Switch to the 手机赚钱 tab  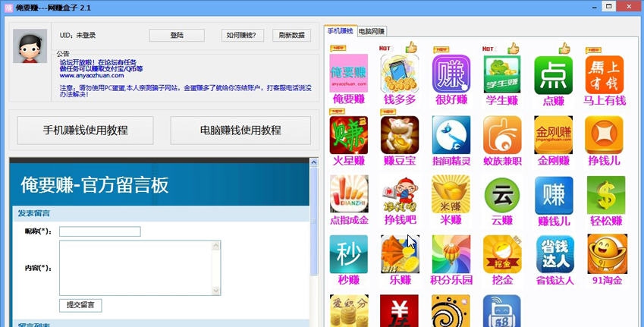341,31
